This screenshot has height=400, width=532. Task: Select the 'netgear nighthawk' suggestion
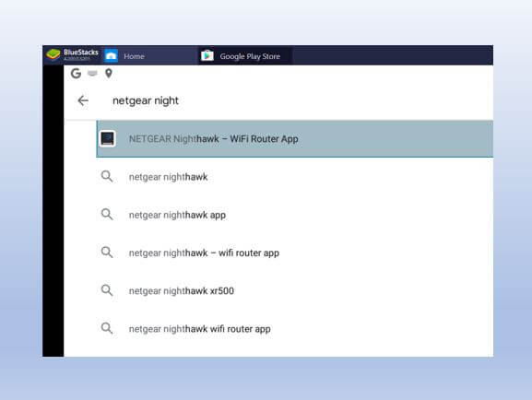pos(295,177)
